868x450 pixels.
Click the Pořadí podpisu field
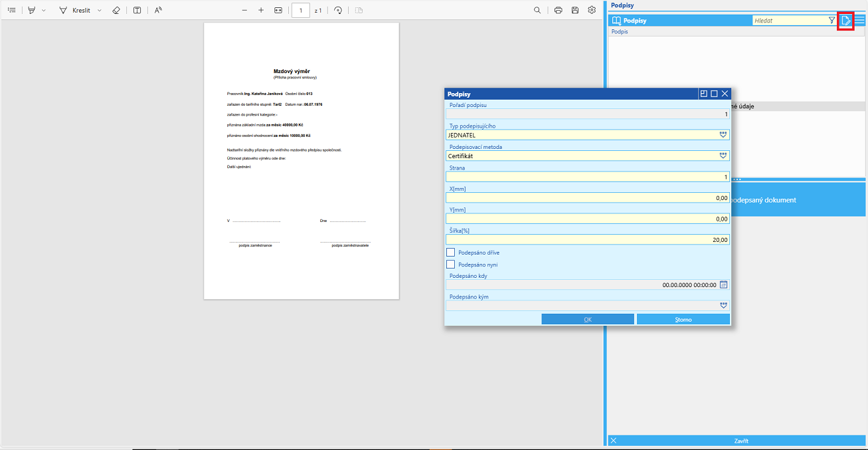(x=588, y=114)
